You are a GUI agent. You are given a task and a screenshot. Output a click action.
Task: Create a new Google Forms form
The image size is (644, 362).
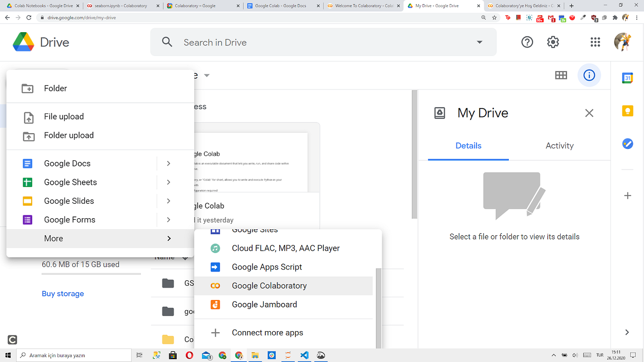(81, 220)
